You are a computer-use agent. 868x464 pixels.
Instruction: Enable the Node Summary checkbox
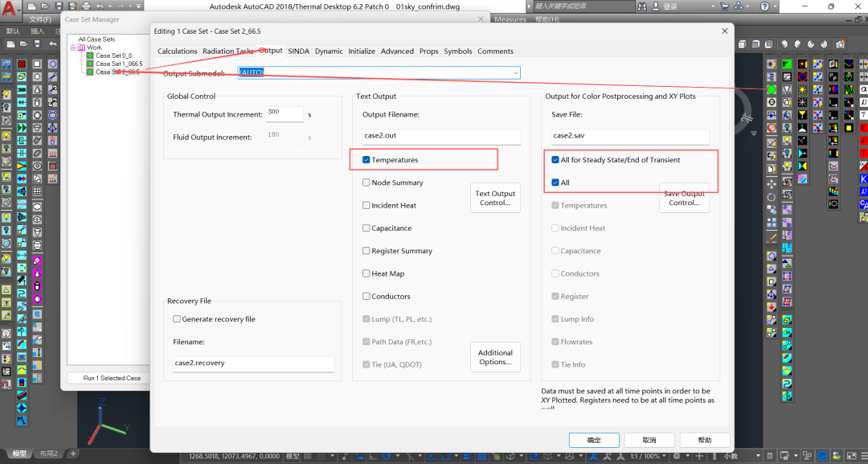pyautogui.click(x=366, y=183)
